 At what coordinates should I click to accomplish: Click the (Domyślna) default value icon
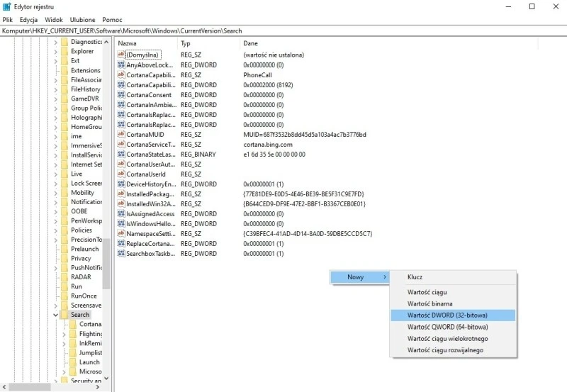(120, 55)
